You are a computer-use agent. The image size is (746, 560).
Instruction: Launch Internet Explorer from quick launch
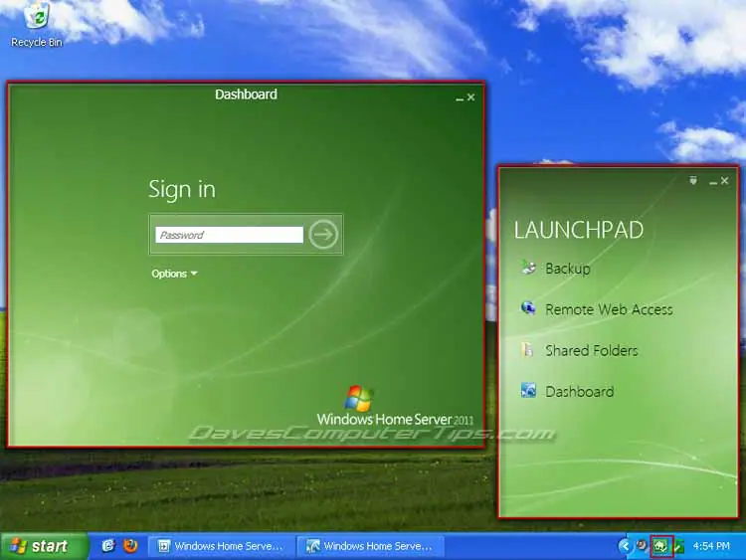tap(108, 546)
